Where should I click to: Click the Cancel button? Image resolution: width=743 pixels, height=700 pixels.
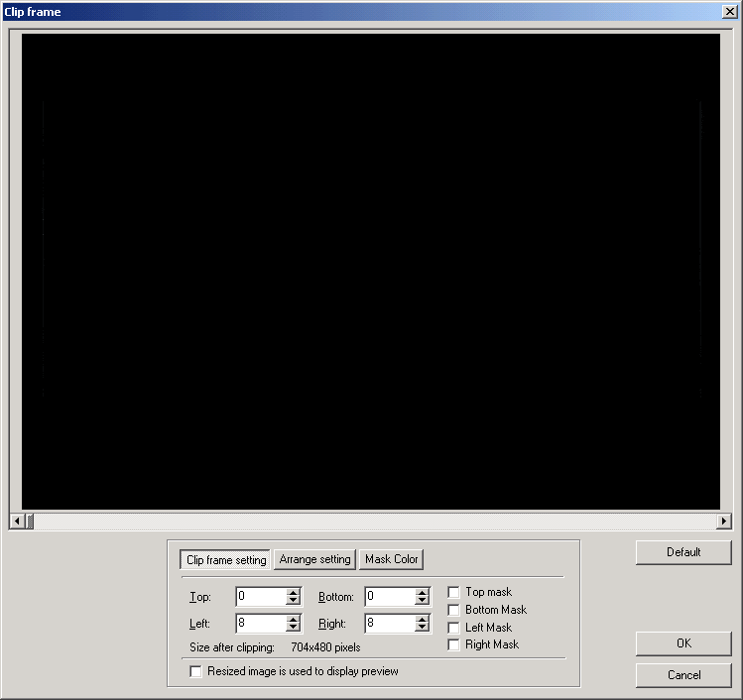[683, 675]
